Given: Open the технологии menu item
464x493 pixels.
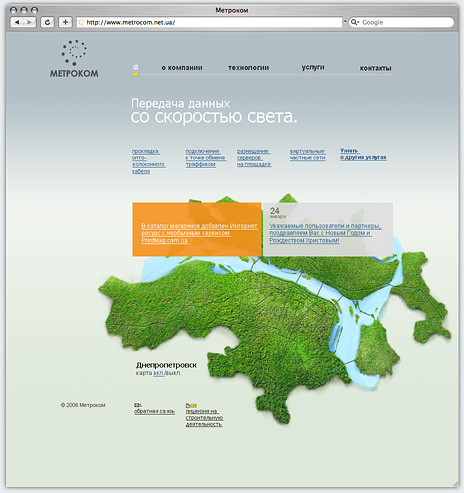Looking at the screenshot, I should [x=248, y=68].
